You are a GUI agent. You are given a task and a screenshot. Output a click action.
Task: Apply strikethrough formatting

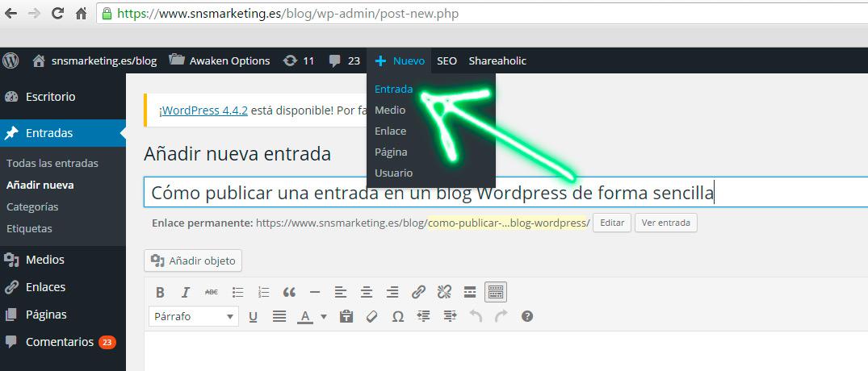tap(212, 292)
